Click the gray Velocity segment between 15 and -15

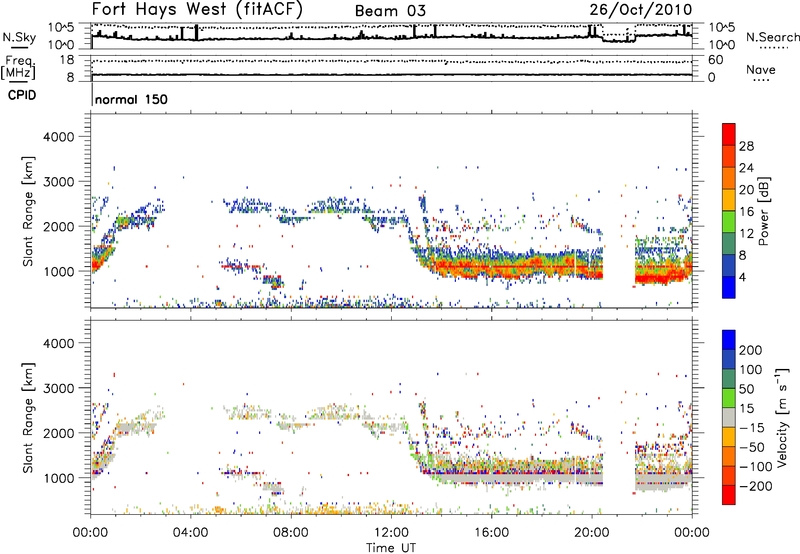click(x=729, y=418)
